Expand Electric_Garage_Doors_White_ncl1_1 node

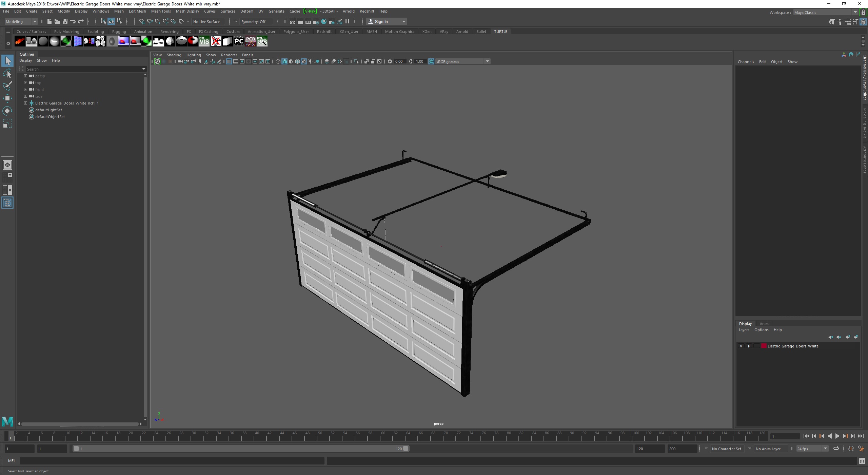25,103
